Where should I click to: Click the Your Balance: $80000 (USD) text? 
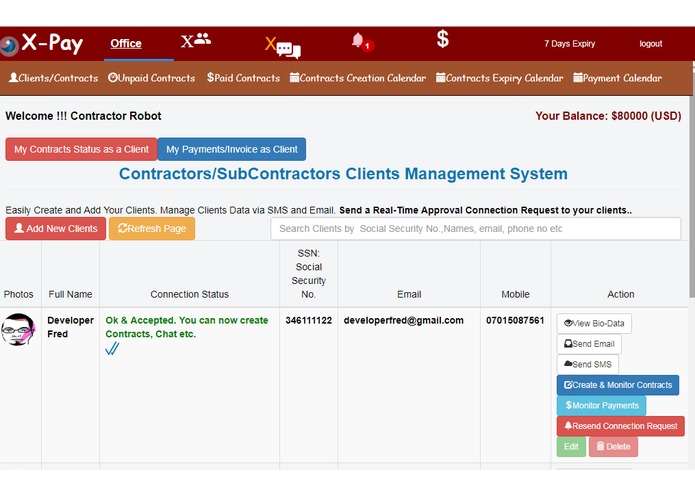[x=608, y=116]
